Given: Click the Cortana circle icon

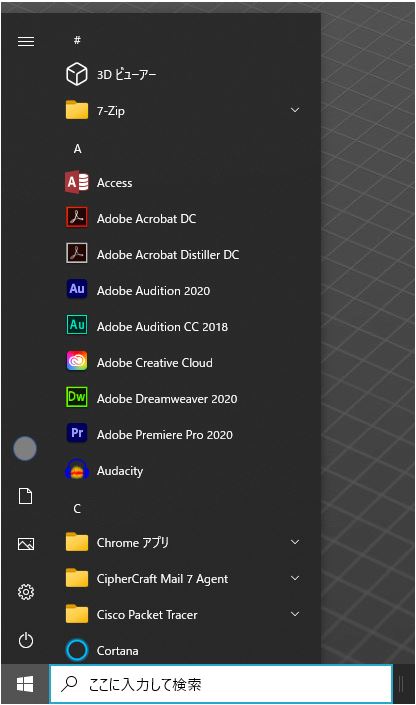Looking at the screenshot, I should 76,650.
